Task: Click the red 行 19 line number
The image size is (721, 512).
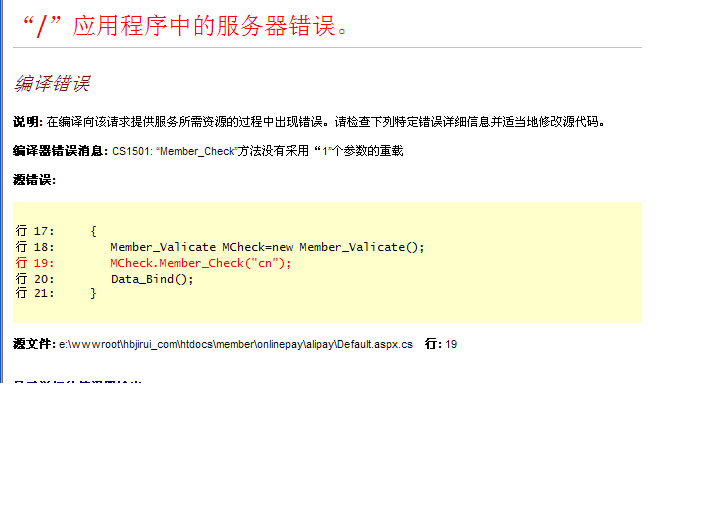Action: (35, 263)
